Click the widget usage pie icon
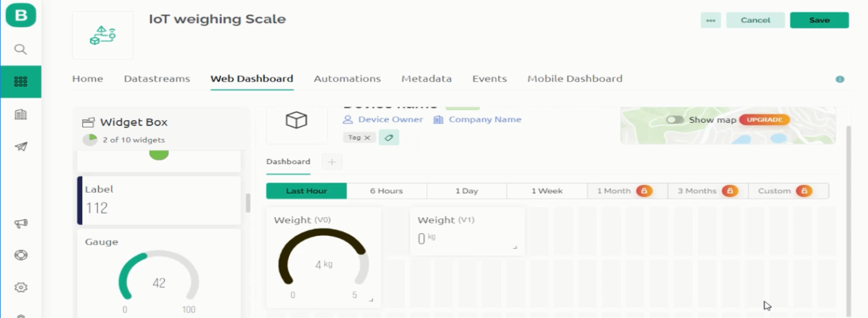The width and height of the screenshot is (868, 318). coord(90,140)
